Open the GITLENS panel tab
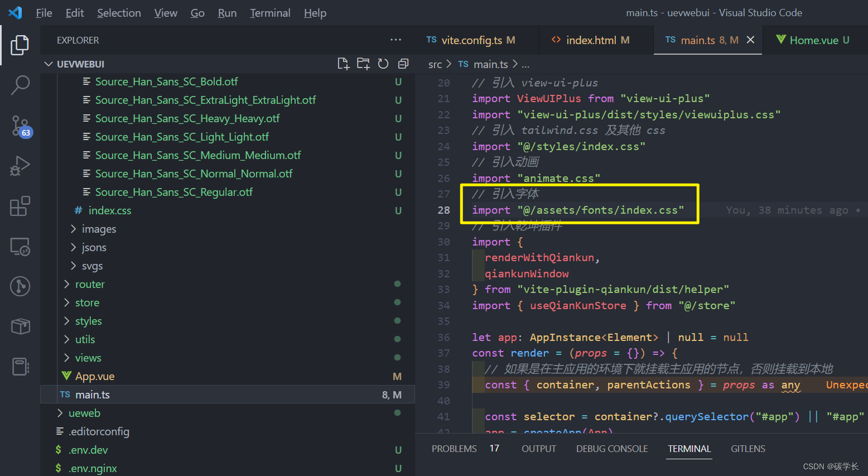The width and height of the screenshot is (868, 476). point(748,449)
